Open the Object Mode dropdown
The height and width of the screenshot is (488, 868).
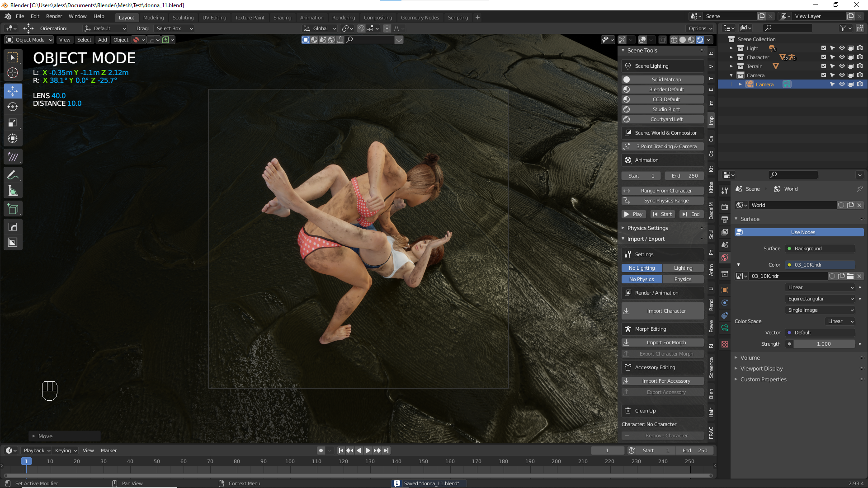pyautogui.click(x=29, y=40)
